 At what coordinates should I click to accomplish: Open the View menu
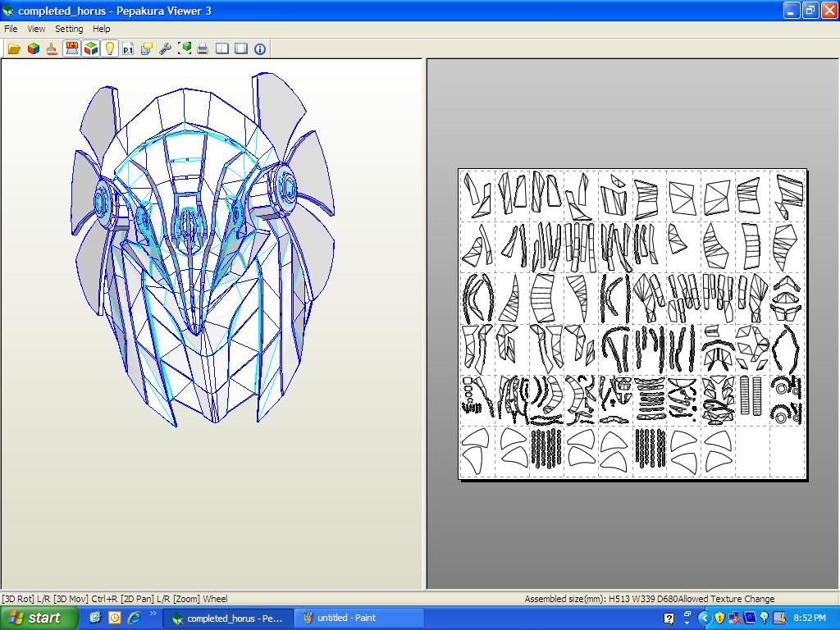[36, 29]
